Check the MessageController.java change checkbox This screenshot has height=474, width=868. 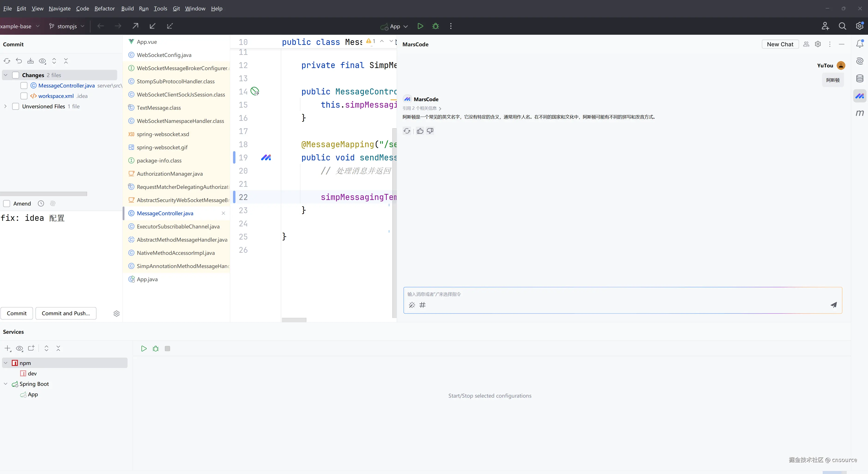pyautogui.click(x=24, y=86)
